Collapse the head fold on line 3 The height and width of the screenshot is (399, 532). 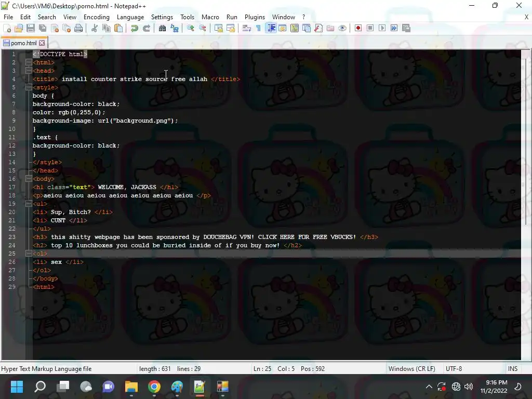pos(29,71)
